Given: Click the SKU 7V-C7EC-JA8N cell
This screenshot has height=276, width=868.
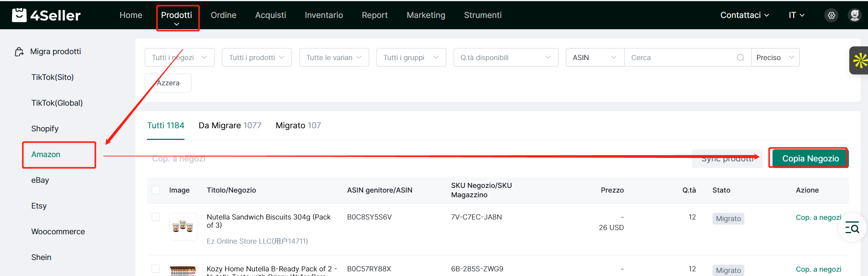Looking at the screenshot, I should (x=477, y=217).
